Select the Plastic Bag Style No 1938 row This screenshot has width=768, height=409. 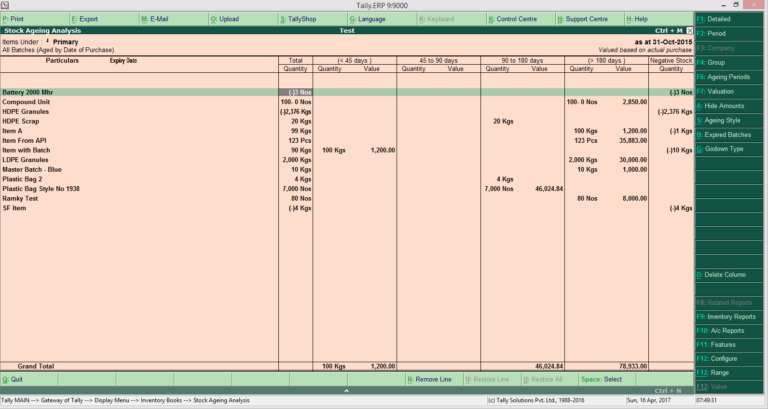55,188
